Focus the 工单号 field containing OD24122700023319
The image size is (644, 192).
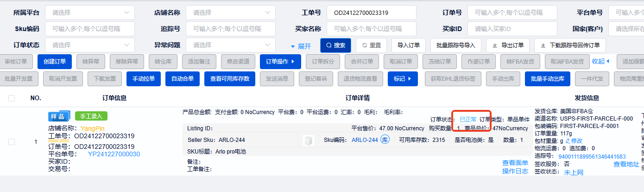[x=371, y=13]
